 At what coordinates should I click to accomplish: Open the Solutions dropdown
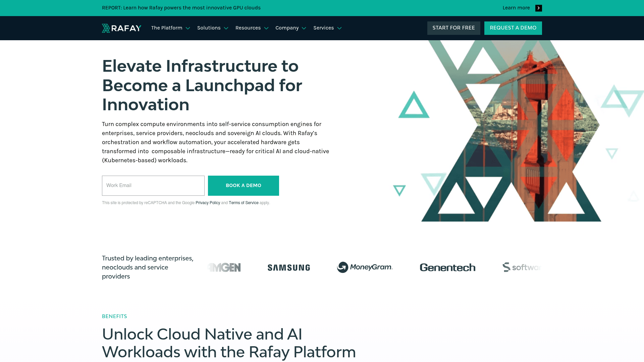tap(212, 28)
